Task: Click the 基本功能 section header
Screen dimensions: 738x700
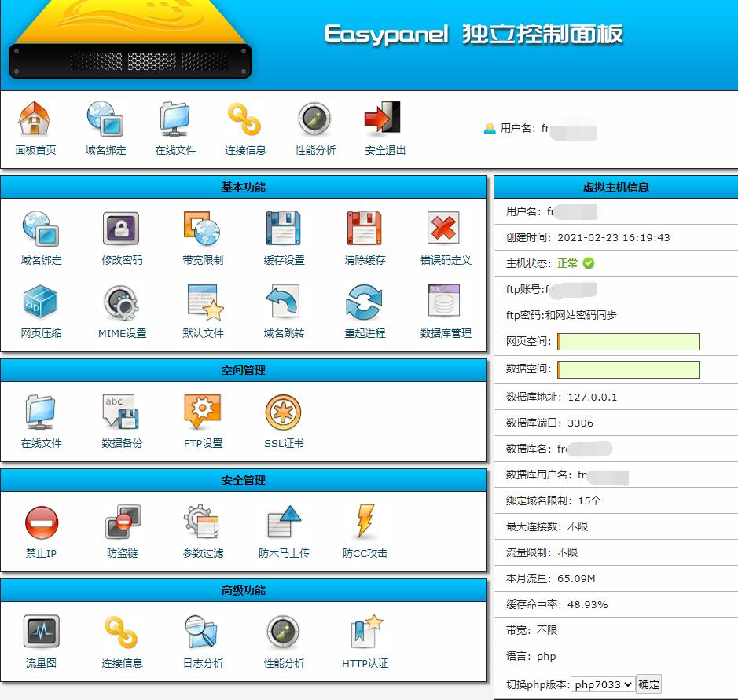Action: pyautogui.click(x=244, y=187)
